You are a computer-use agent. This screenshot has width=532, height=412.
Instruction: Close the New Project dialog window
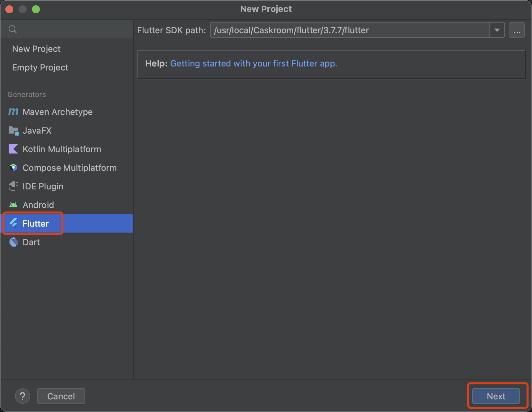(9, 9)
